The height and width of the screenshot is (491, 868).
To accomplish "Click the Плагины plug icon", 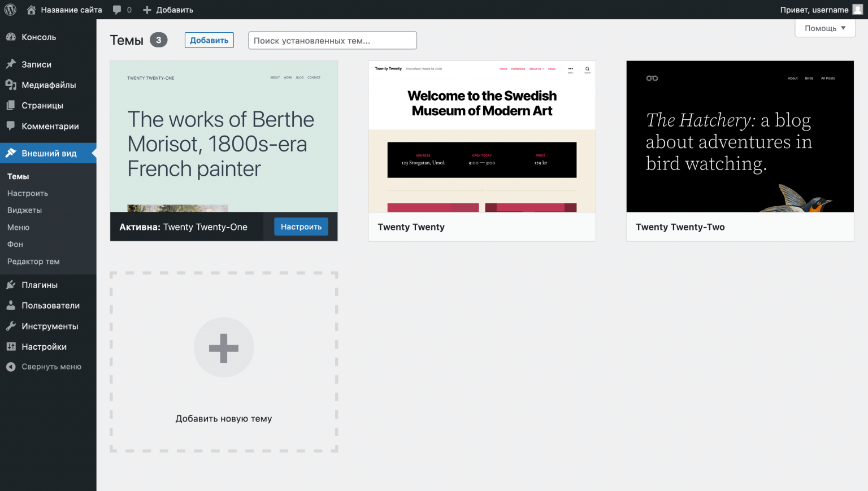I will 11,285.
